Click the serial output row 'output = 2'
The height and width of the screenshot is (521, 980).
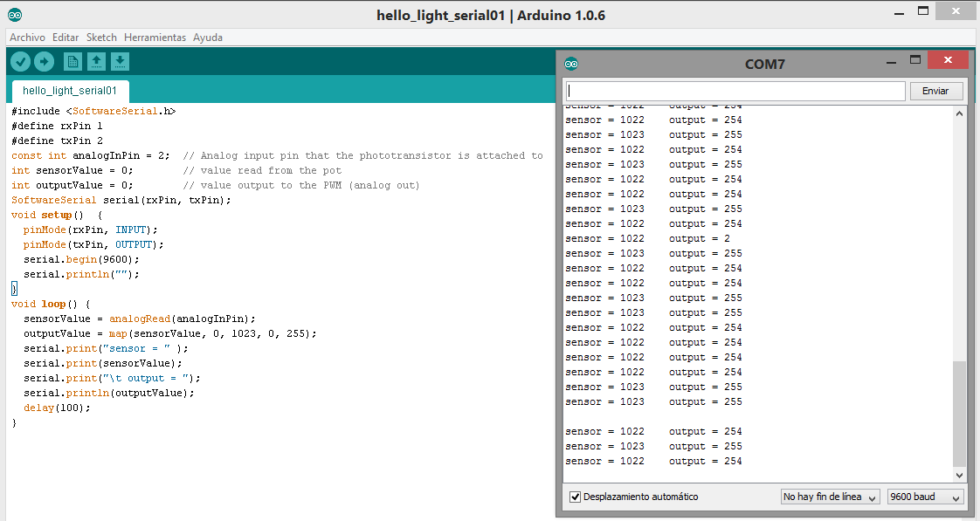click(x=647, y=238)
